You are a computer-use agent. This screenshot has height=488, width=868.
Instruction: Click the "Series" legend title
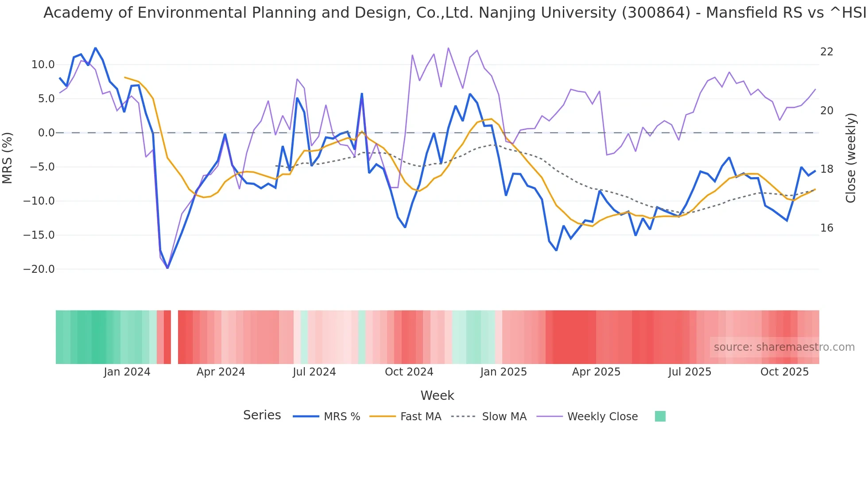(x=262, y=415)
